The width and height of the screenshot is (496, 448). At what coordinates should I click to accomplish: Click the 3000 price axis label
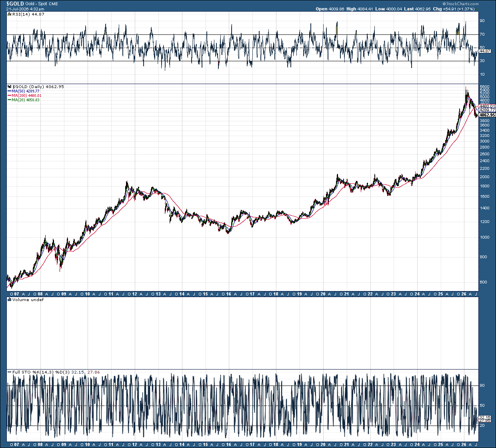pos(484,141)
